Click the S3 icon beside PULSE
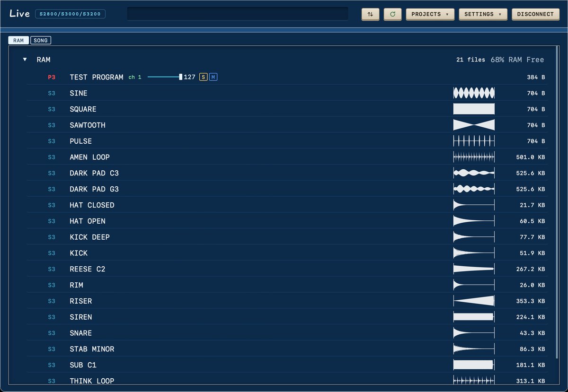Viewport: 568px width, 392px height. point(52,141)
